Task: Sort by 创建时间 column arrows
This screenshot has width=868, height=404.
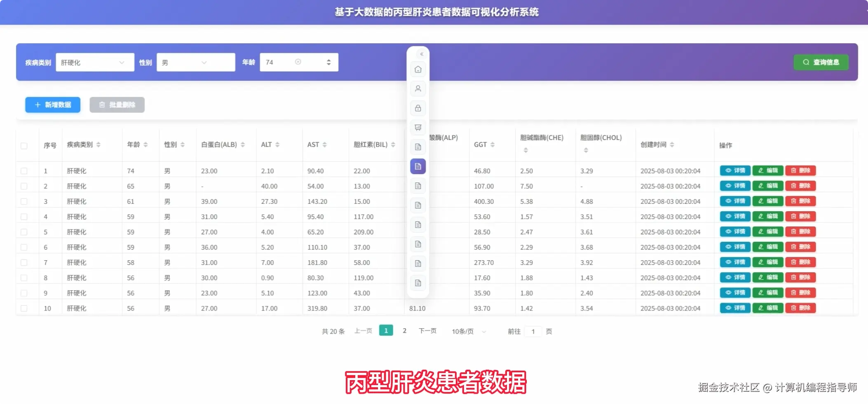Action: (672, 145)
